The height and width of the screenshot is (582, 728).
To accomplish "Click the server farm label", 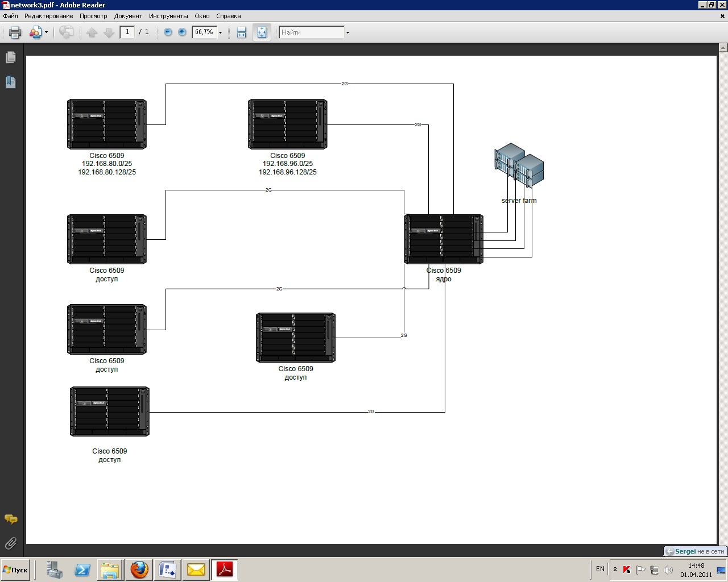I will 519,201.
